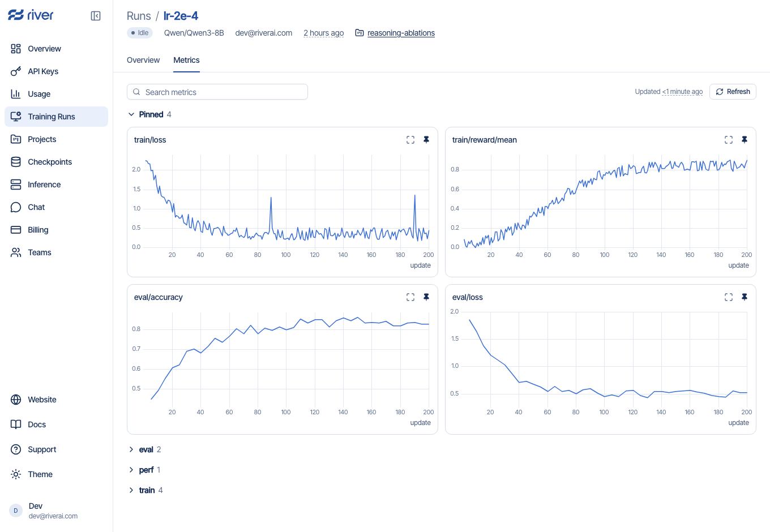Screen dimensions: 770x532
Task: Expand eval/loss chart to fullscreen
Action: [729, 297]
